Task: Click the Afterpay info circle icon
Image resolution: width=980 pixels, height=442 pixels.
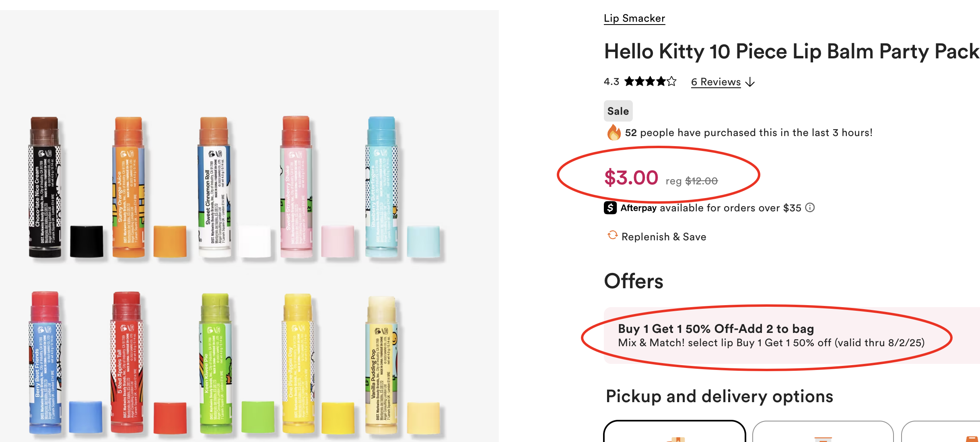Action: pyautogui.click(x=810, y=208)
